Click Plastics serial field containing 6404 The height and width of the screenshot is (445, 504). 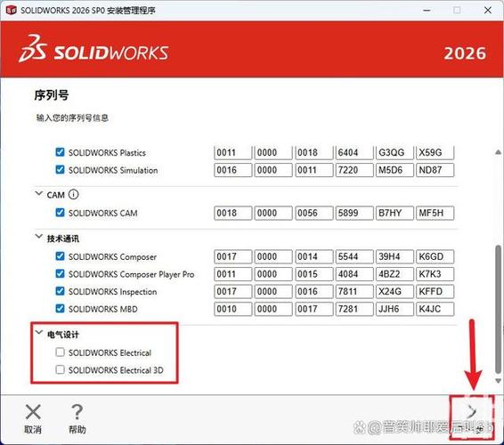click(x=354, y=152)
